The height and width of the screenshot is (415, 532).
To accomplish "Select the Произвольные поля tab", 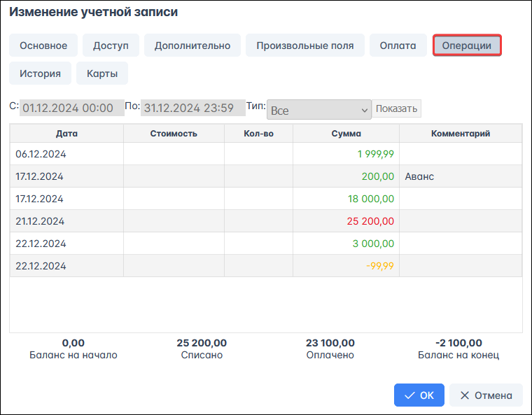I will point(304,45).
